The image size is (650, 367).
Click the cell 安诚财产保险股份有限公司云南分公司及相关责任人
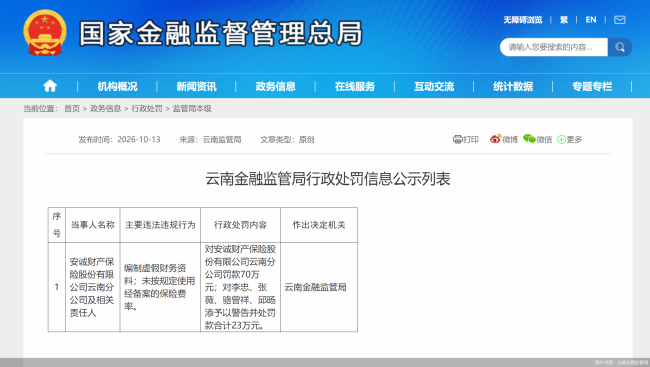tap(92, 287)
